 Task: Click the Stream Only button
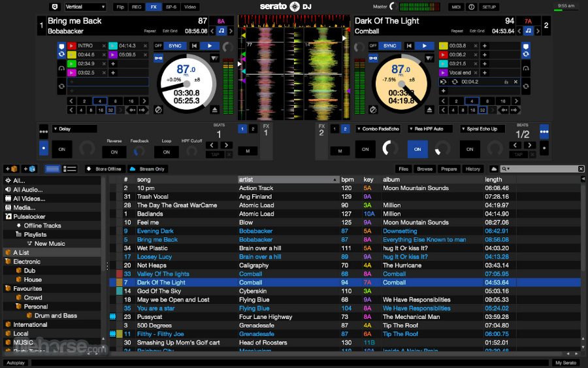click(148, 169)
